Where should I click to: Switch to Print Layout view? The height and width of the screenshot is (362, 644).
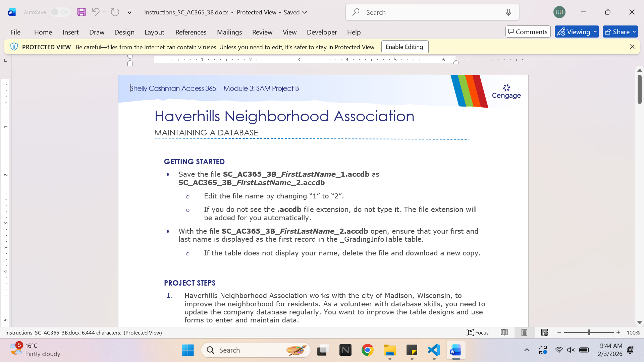524,333
